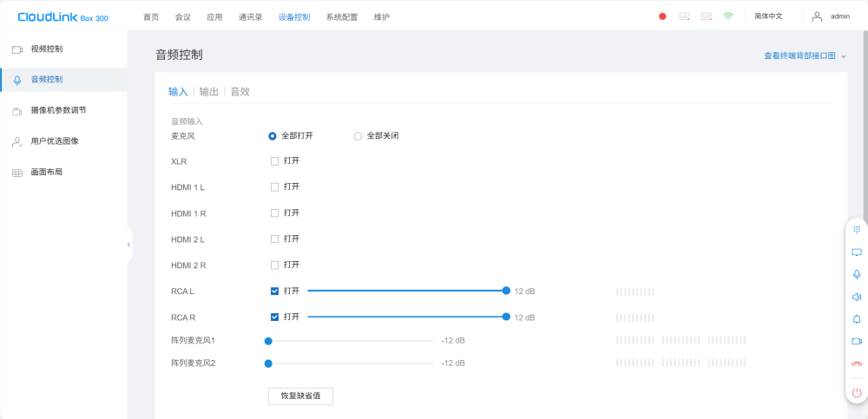The width and height of the screenshot is (868, 419).
Task: Click the bell icon in floating toolbar
Action: tap(857, 319)
